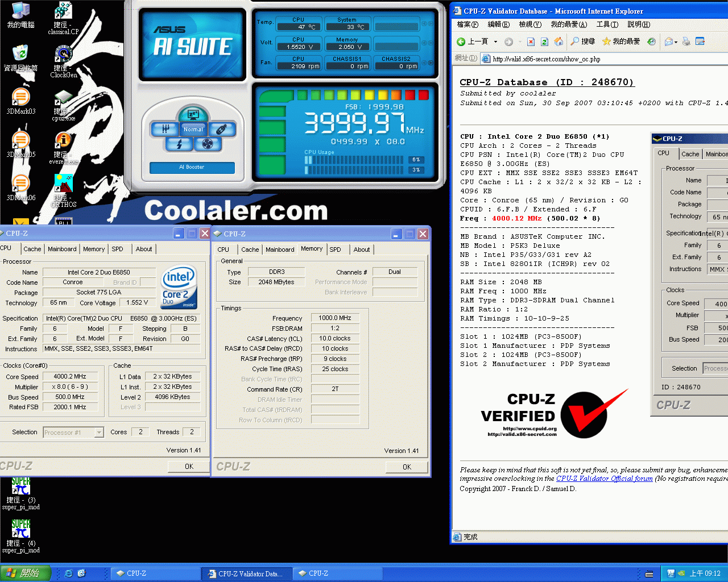Screen dimensions: 728x582
Task: Open the IE Search toolbar button
Action: tap(583, 41)
